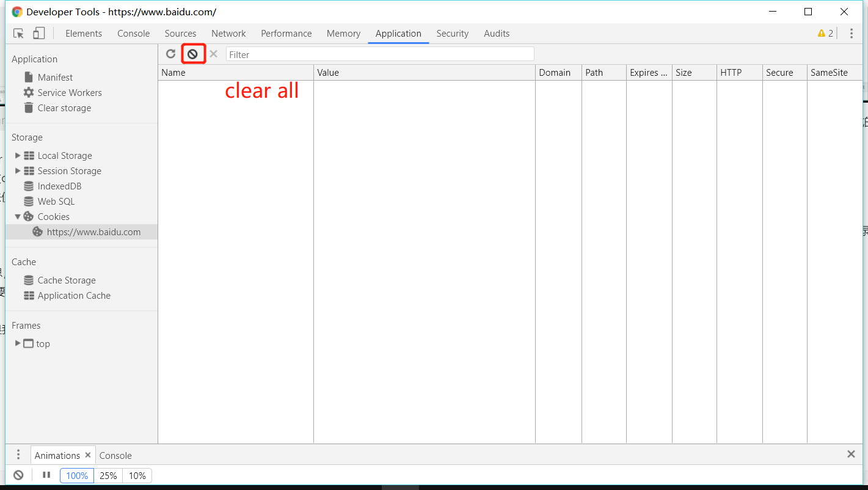Image resolution: width=868 pixels, height=490 pixels.
Task: Close the bottom drawer panel
Action: point(851,454)
